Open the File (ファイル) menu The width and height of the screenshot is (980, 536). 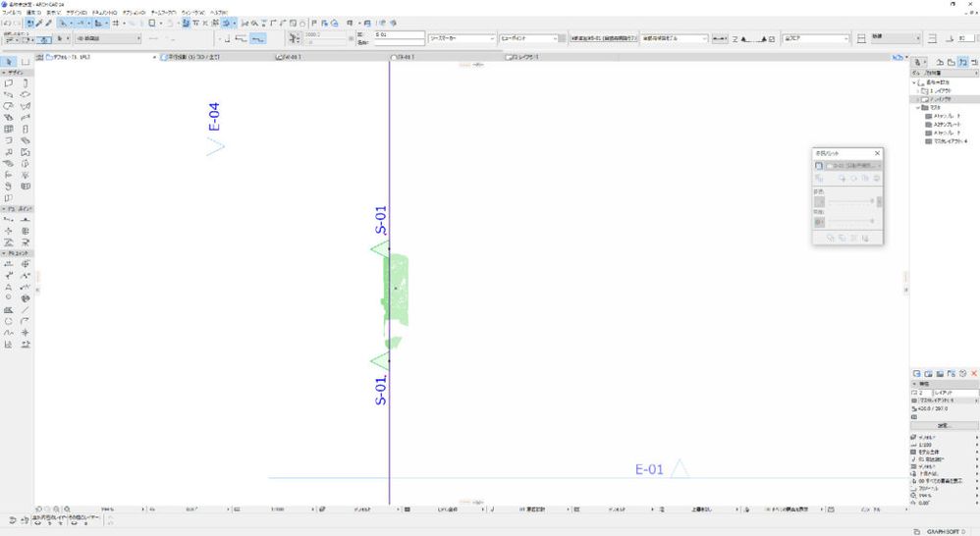(12, 13)
